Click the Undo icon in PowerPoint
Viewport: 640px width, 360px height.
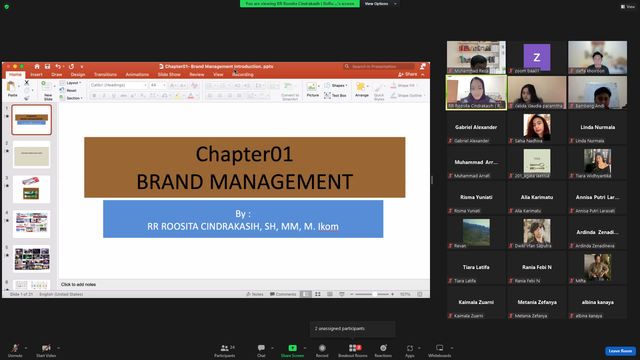[58, 66]
